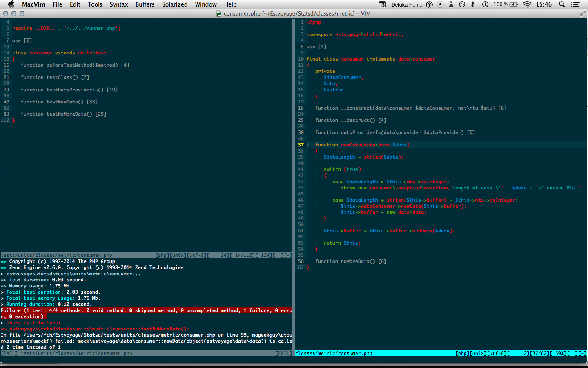Click the flask icon in the menu bar
The height and width of the screenshot is (368, 588).
pyautogui.click(x=451, y=4)
